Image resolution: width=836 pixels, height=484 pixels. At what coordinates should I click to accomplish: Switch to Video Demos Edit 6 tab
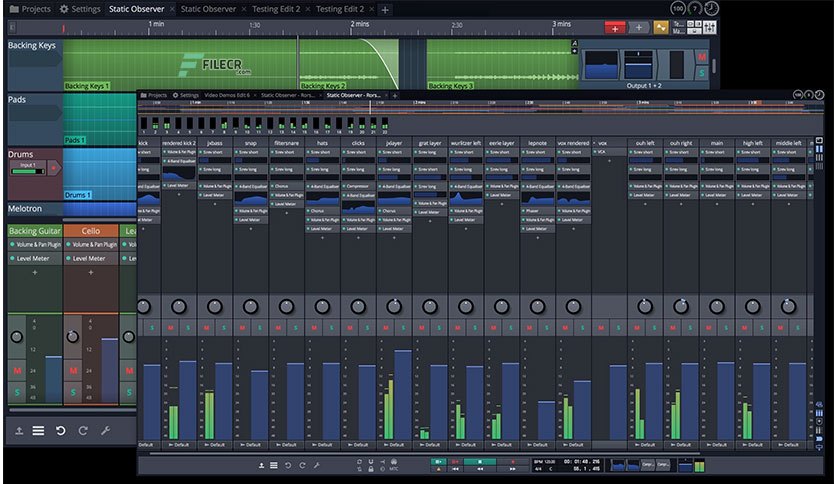pos(227,95)
